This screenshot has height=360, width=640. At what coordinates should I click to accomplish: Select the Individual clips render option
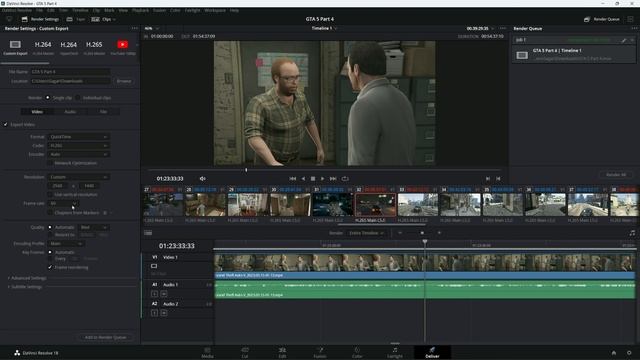tap(78, 98)
